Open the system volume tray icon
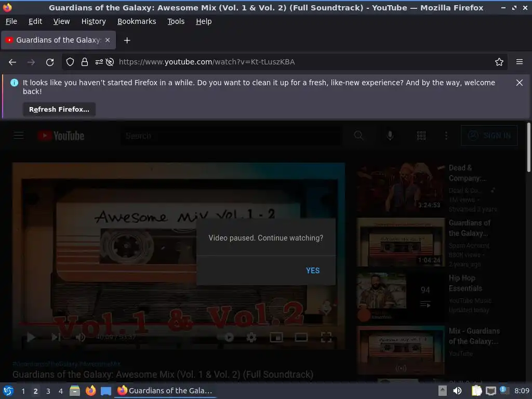 pyautogui.click(x=457, y=391)
